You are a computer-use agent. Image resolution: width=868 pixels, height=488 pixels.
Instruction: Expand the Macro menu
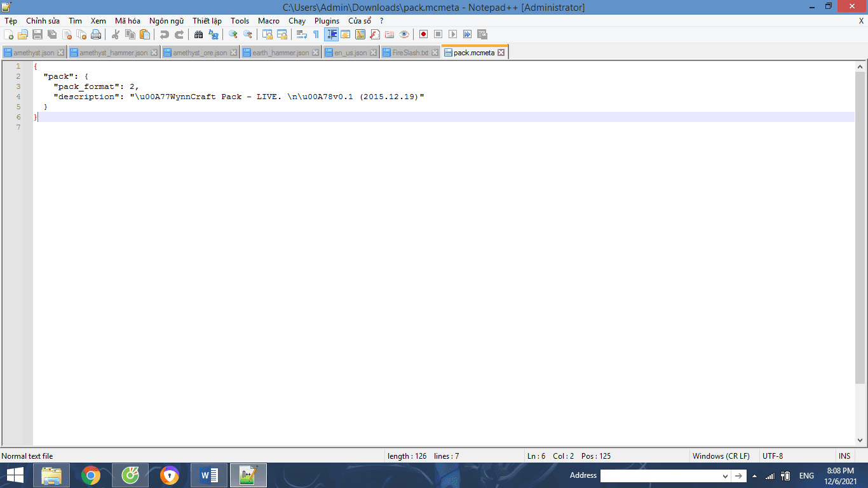coord(268,21)
